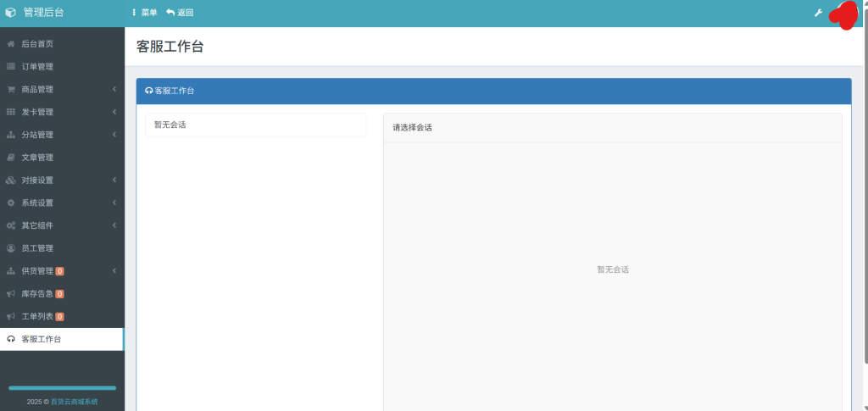Expand the 分站管理 submenu arrow
The width and height of the screenshot is (868, 411).
(x=114, y=135)
